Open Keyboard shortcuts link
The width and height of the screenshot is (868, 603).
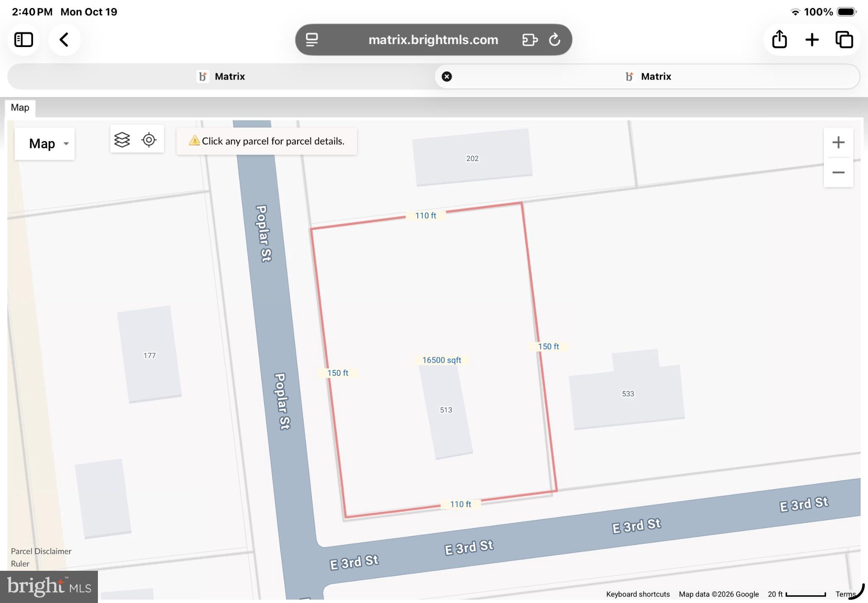point(638,594)
